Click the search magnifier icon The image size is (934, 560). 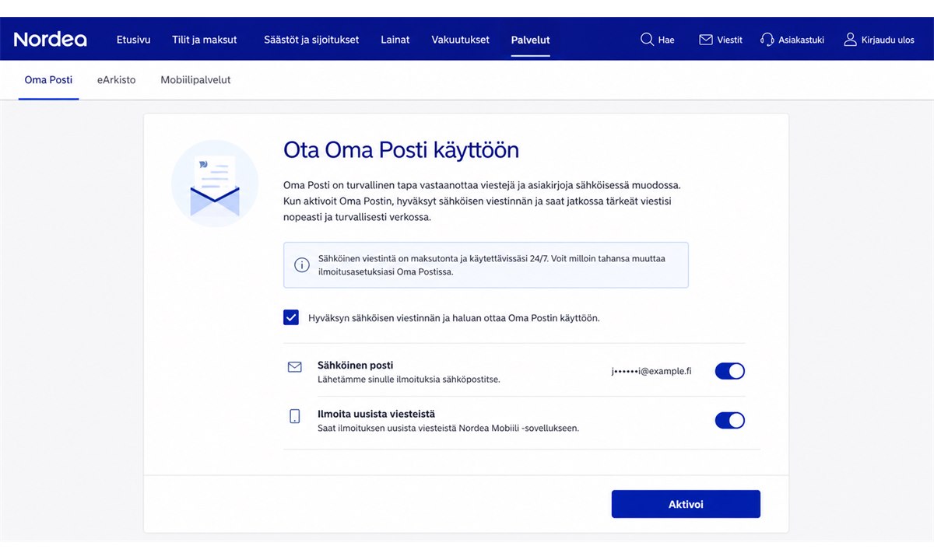pos(647,39)
